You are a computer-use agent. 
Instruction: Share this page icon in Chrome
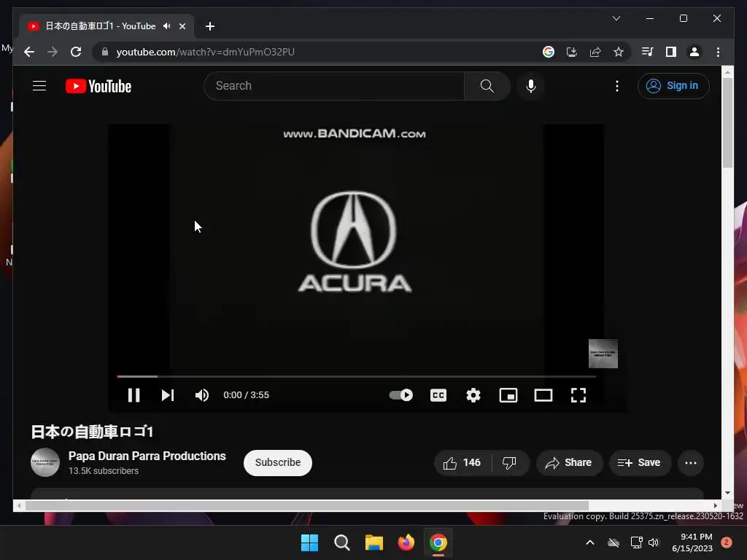click(595, 52)
